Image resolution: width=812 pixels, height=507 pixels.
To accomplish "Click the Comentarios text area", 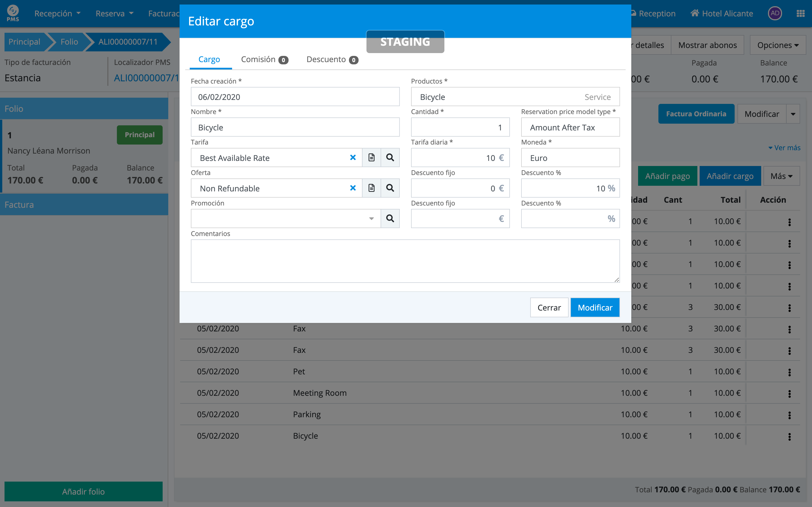I will click(x=405, y=261).
